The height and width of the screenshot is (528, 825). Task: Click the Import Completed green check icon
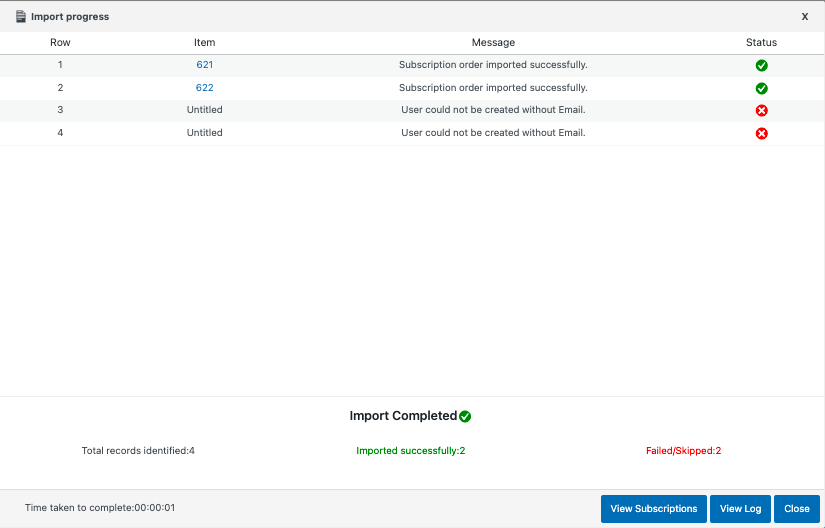pyautogui.click(x=465, y=417)
